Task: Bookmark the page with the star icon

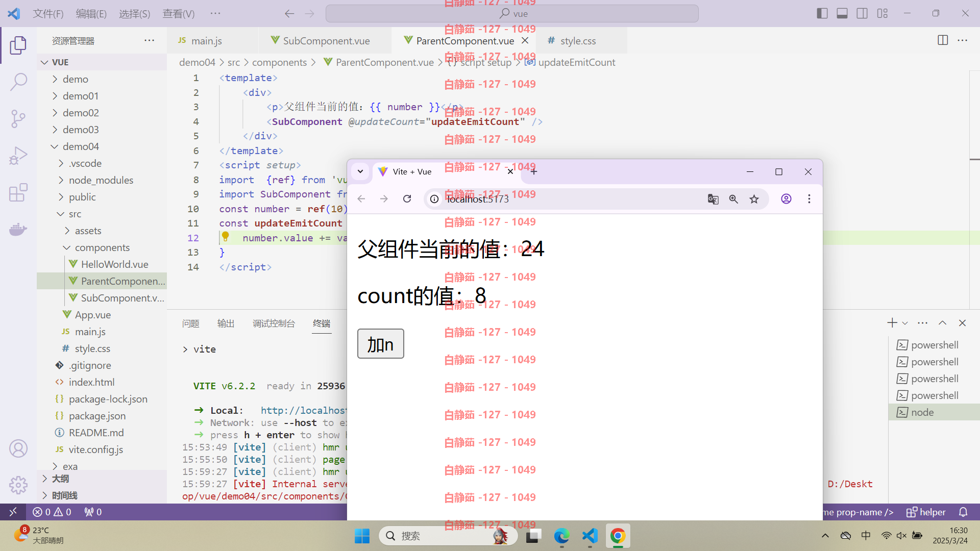Action: pyautogui.click(x=754, y=199)
